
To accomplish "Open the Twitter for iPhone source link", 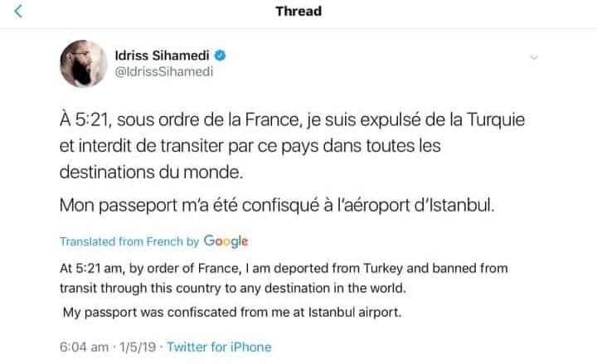I will click(x=219, y=347).
